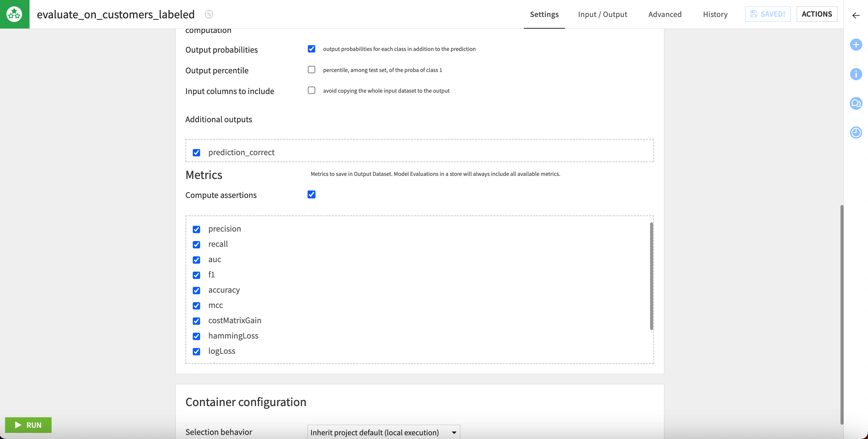Uncheck Output probabilities checkbox
The image size is (868, 439).
(311, 49)
